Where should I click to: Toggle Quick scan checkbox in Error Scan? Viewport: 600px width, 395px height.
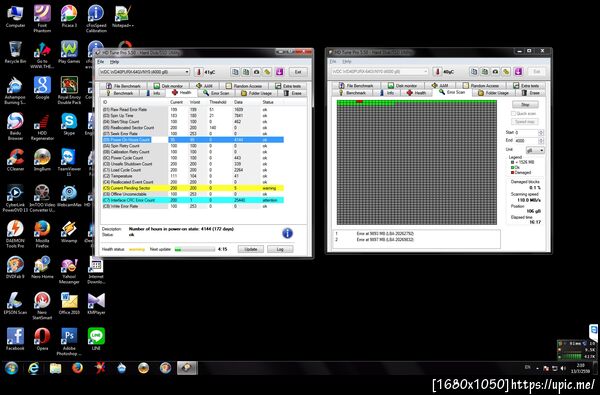(x=514, y=114)
